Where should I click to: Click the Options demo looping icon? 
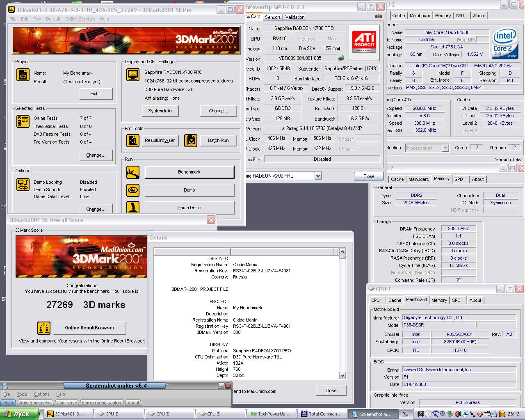(23, 185)
